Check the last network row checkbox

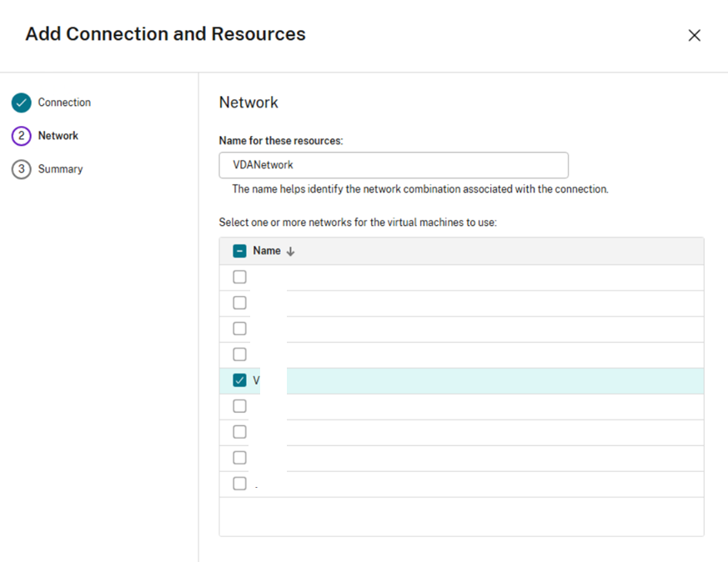click(x=239, y=484)
